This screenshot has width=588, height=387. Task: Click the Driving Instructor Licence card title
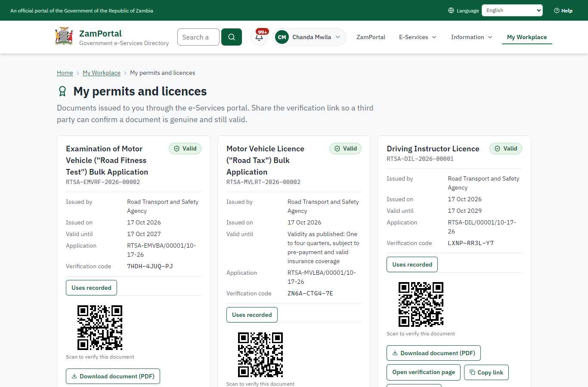point(433,149)
